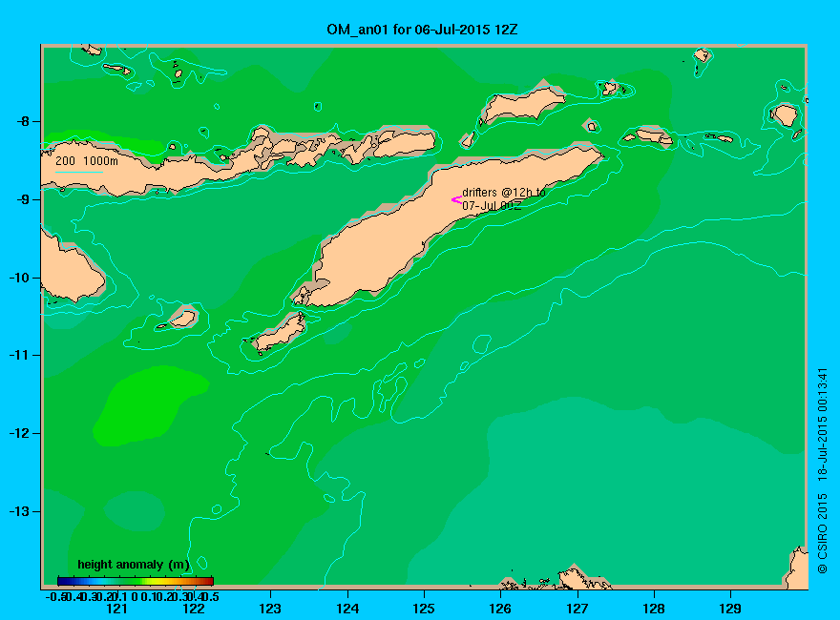Viewport: 840px width, 620px height.
Task: Click the longitude label 124
Action: pos(347,609)
